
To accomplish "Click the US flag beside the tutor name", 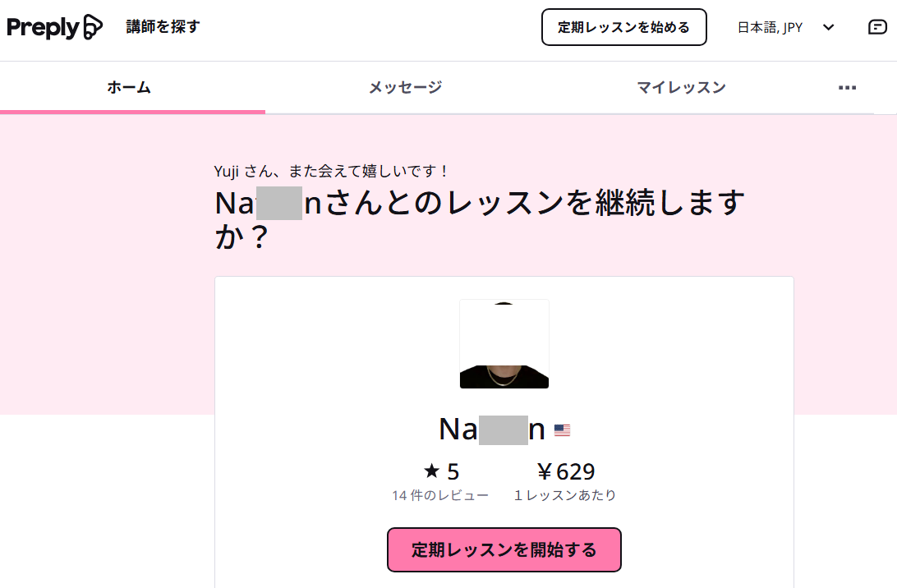I will (x=562, y=430).
